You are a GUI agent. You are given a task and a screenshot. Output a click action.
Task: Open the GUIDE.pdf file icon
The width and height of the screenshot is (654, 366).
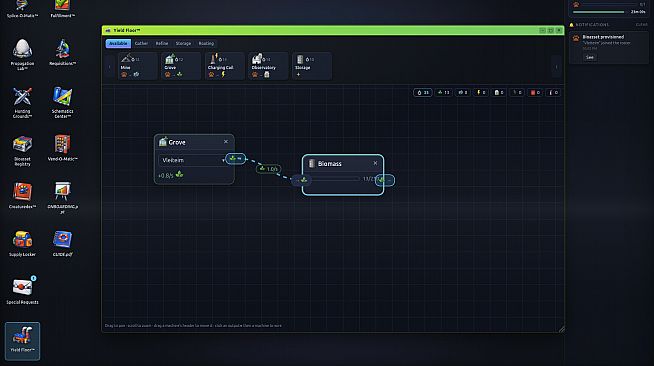pyautogui.click(x=63, y=243)
